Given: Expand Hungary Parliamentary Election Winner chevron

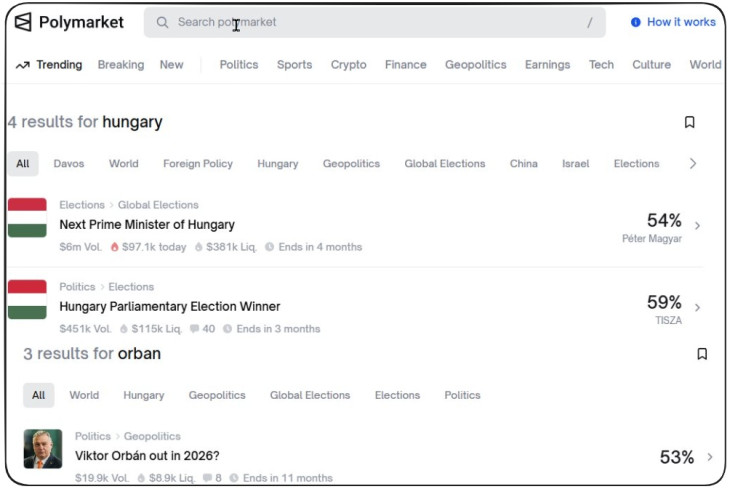Looking at the screenshot, I should click(697, 308).
